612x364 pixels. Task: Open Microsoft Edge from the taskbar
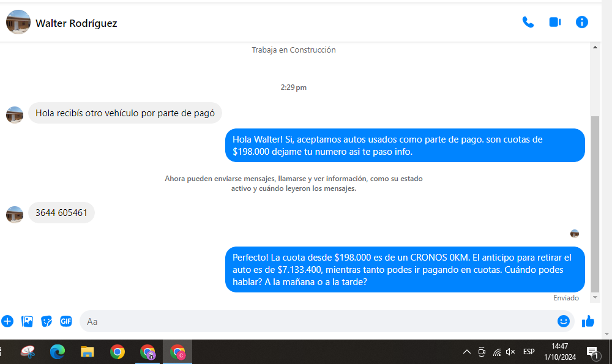point(58,352)
